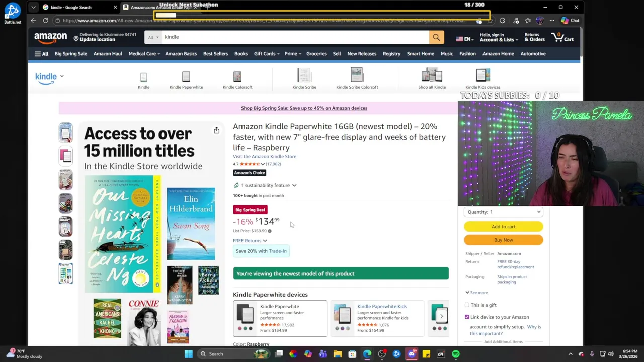Open Smart Home in navigation bar
This screenshot has width=644, height=362.
click(x=421, y=54)
